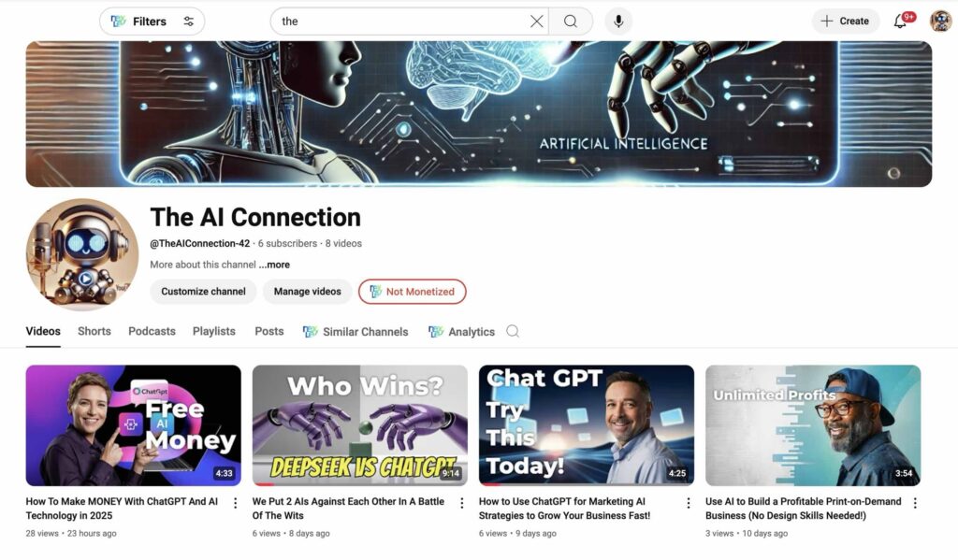The image size is (958, 560).
Task: Open title 'How to Use ChatGPT for Marketing AI'
Action: pyautogui.click(x=564, y=508)
